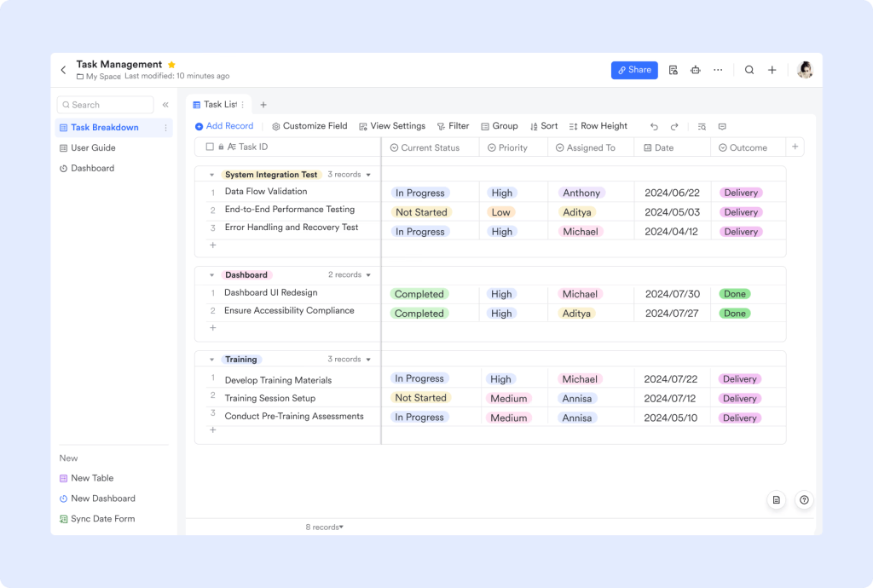This screenshot has height=588, width=873.
Task: Open the Assigned To column header
Action: pyautogui.click(x=591, y=147)
